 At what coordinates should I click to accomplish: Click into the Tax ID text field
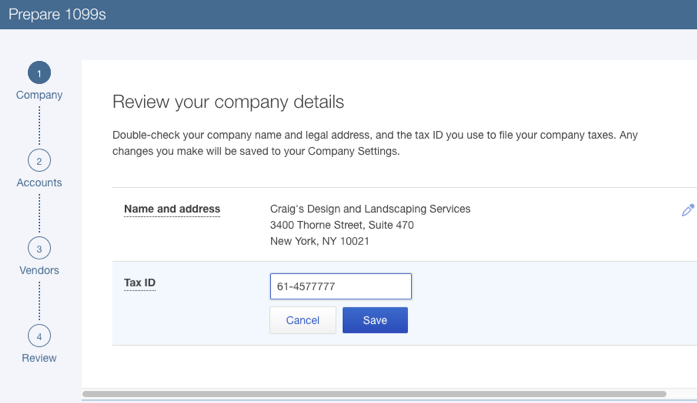340,287
